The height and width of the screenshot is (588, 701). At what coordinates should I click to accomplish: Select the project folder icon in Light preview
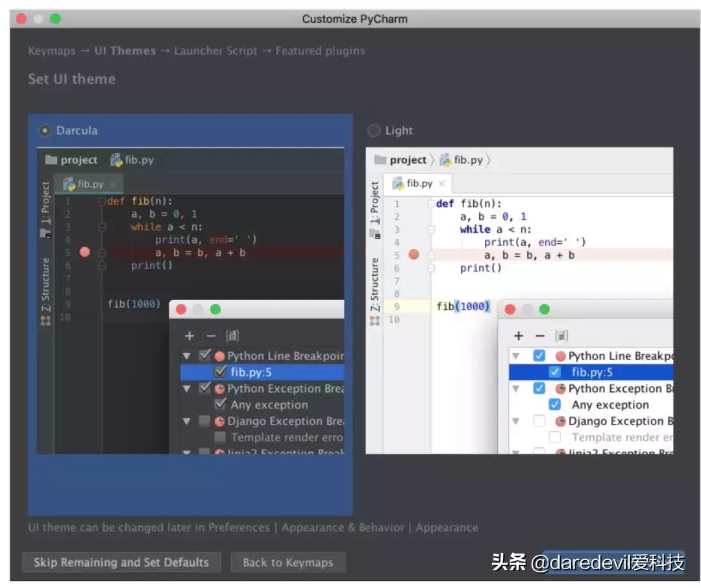[380, 160]
